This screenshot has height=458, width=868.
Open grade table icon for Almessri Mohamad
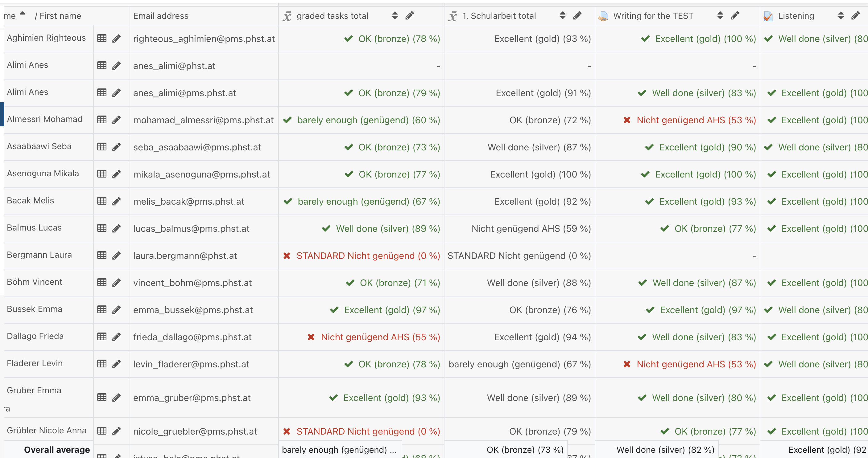[102, 120]
